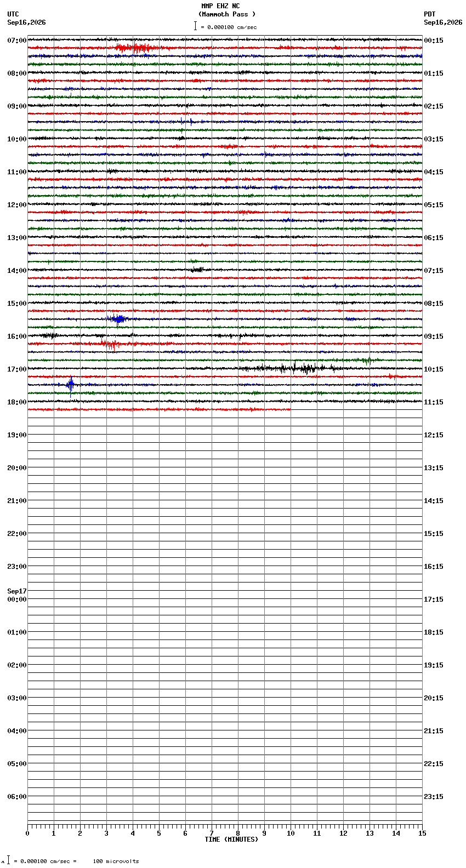Select the '02:15' PDT row label
Viewport: 466px width, 868px height.
pyautogui.click(x=434, y=106)
